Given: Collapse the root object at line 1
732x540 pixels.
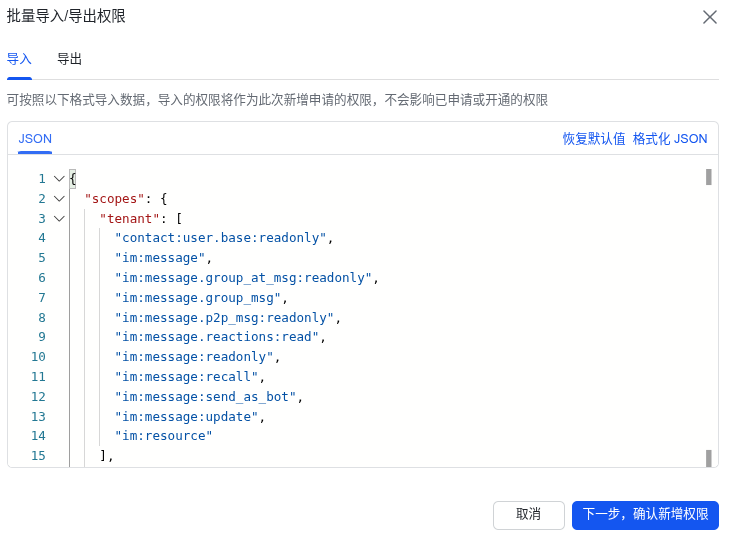Looking at the screenshot, I should pyautogui.click(x=59, y=179).
